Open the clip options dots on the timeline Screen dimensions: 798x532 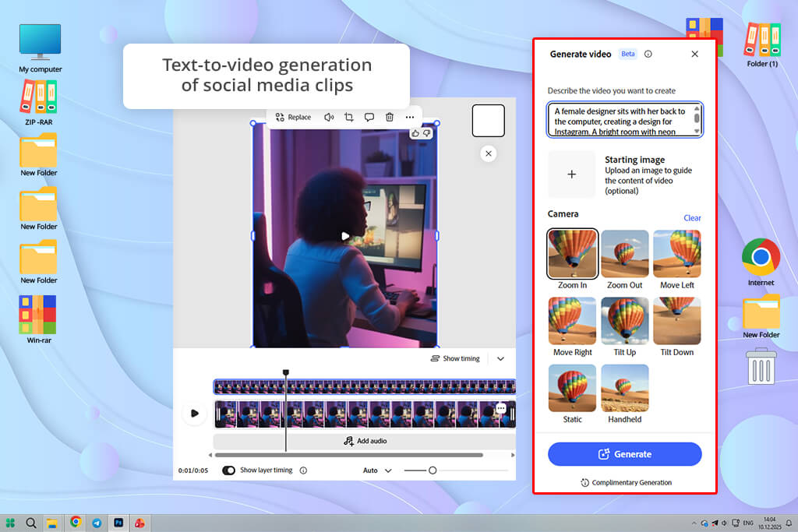click(501, 408)
